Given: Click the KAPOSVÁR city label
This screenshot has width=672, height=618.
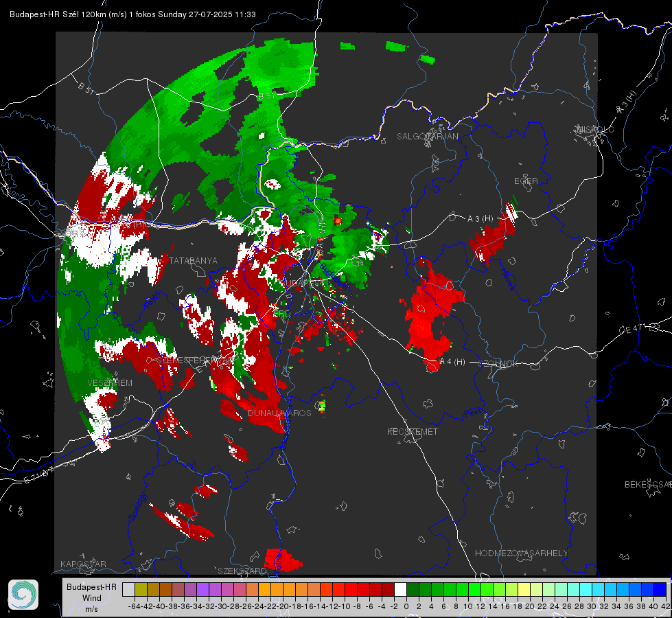Looking at the screenshot, I should (83, 564).
